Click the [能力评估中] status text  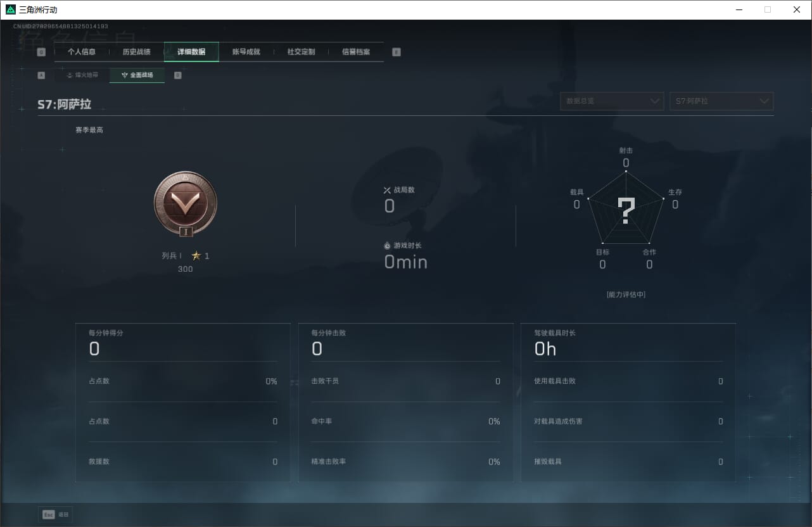point(626,295)
